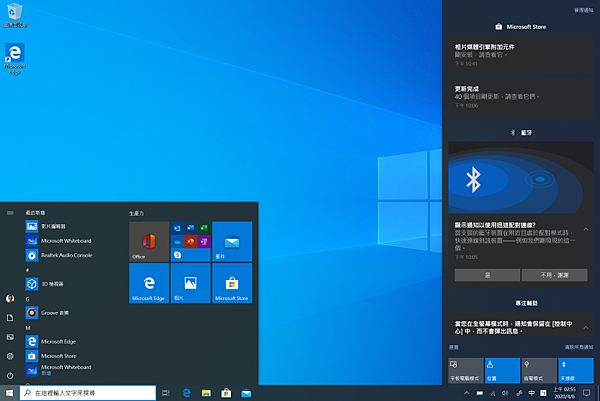Open the 相片媒體引擎附加元件 Store notification

coord(521,55)
